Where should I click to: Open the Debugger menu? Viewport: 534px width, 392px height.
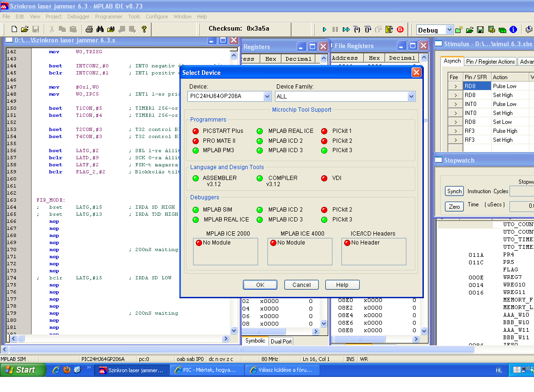tap(78, 16)
